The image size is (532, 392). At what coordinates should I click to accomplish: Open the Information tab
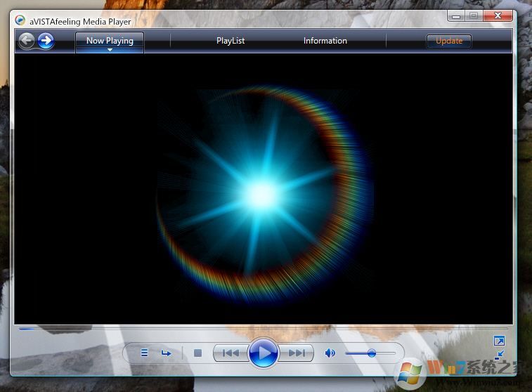325,41
